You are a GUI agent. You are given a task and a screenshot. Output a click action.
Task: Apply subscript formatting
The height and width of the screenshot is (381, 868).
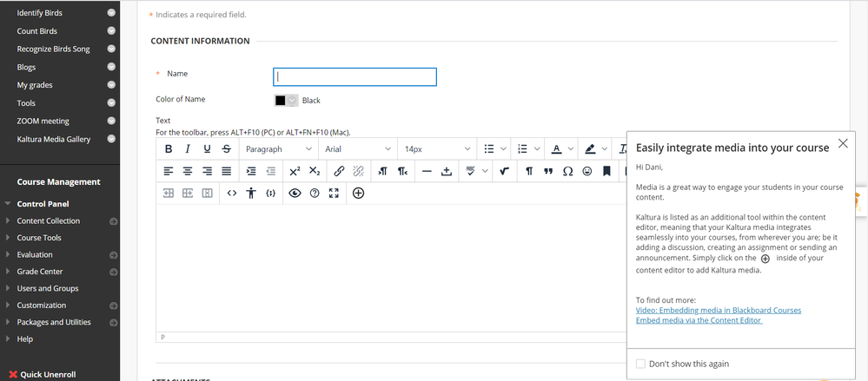point(315,172)
